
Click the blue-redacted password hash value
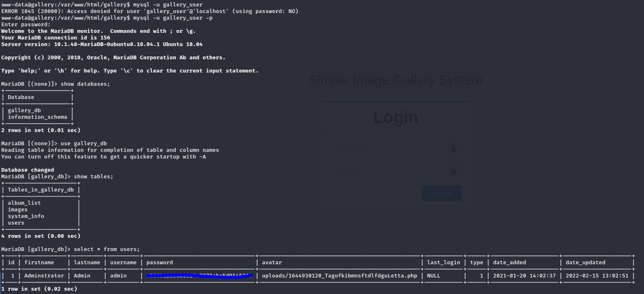pyautogui.click(x=199, y=276)
